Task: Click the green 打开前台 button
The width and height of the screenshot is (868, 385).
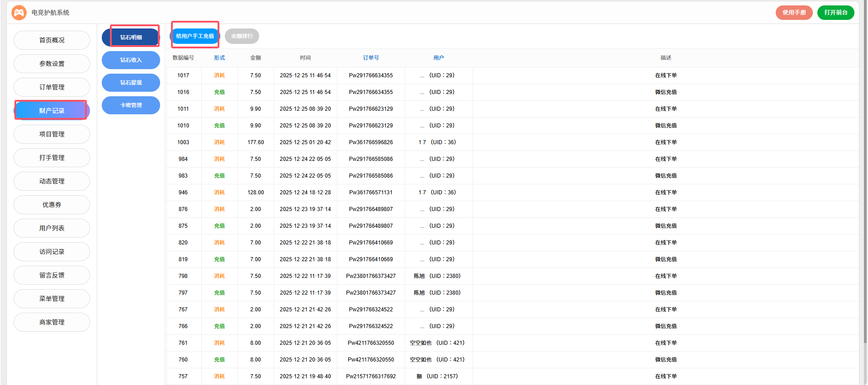Action: click(x=835, y=13)
